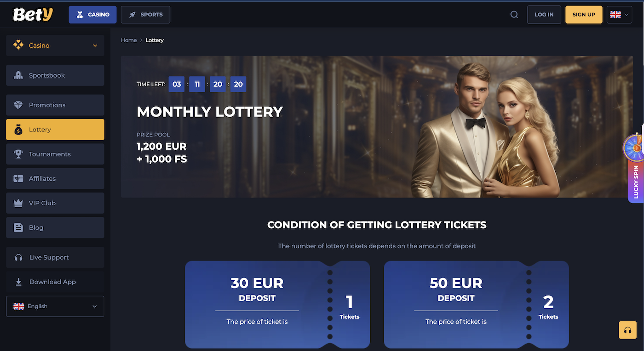Image resolution: width=644 pixels, height=351 pixels.
Task: Click the VIP Club crown icon
Action: [x=18, y=203]
